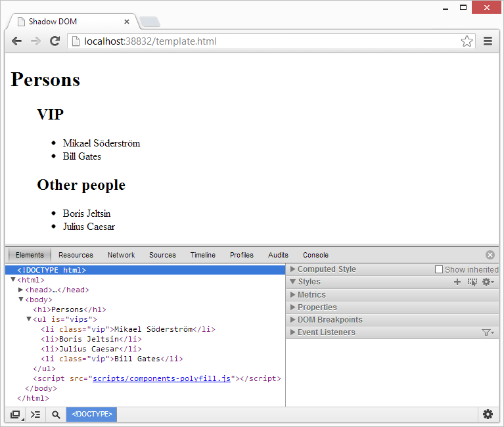
Task: Expand the head node in the DOM tree
Action: [x=20, y=290]
